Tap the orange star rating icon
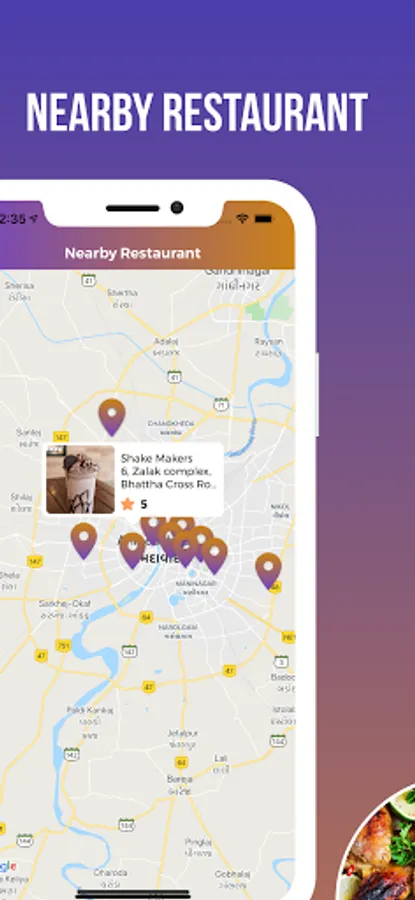This screenshot has height=900, width=415. coord(127,504)
